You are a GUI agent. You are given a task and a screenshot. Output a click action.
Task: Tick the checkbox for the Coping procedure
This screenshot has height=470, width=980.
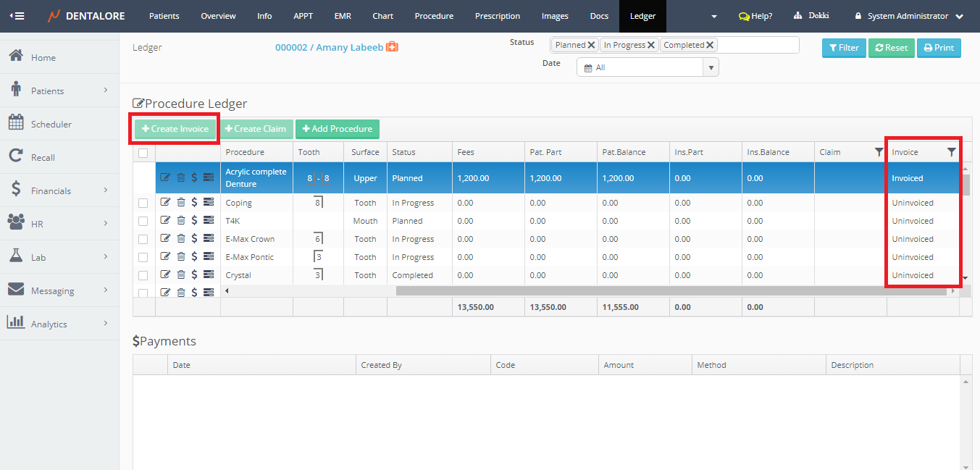143,203
